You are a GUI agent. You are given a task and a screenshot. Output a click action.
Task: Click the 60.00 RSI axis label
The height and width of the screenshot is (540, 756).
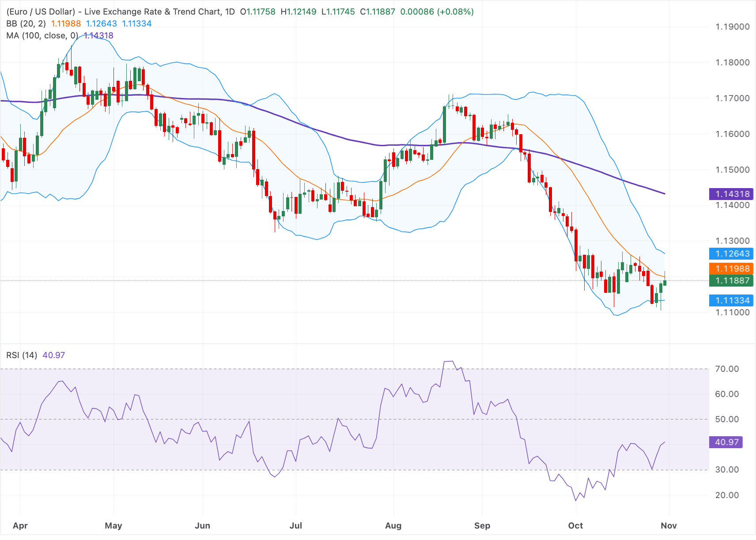(x=727, y=394)
